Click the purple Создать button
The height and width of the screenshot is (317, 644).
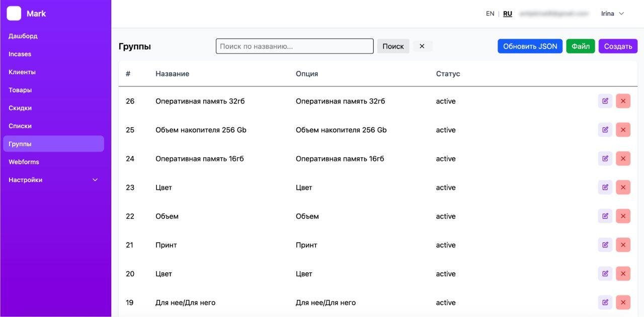[618, 46]
